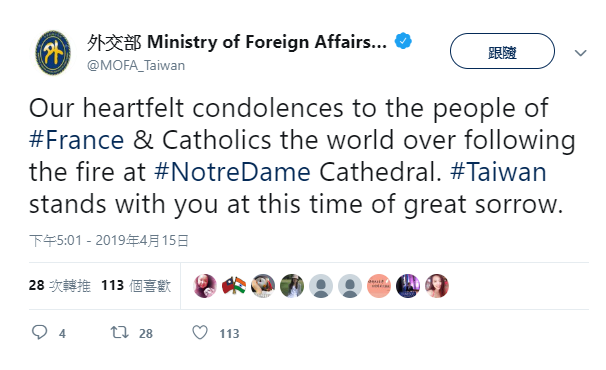
Task: Expand the tweet options chevron
Action: pyautogui.click(x=580, y=53)
